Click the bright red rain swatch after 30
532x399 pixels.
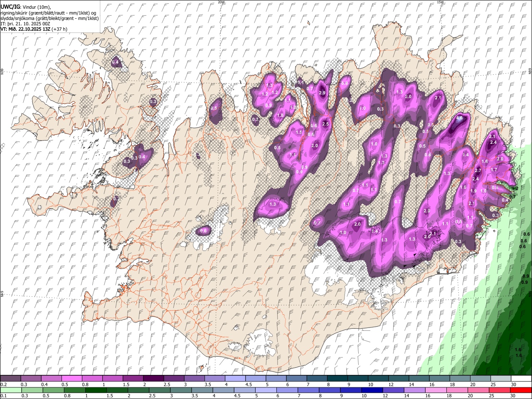pyautogui.click(x=521, y=390)
